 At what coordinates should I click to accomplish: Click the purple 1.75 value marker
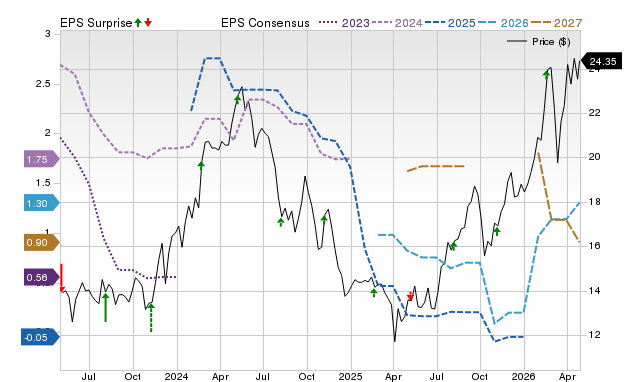point(41,159)
